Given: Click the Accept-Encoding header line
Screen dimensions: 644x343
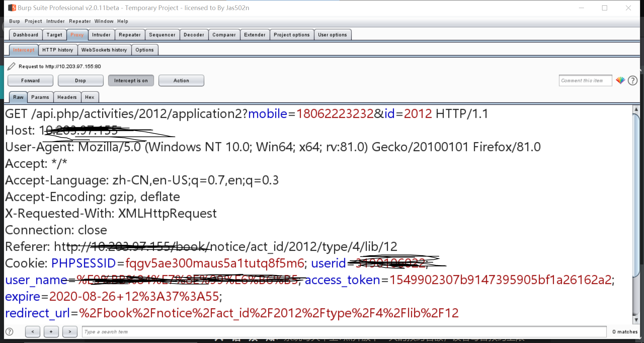Looking at the screenshot, I should pos(93,197).
